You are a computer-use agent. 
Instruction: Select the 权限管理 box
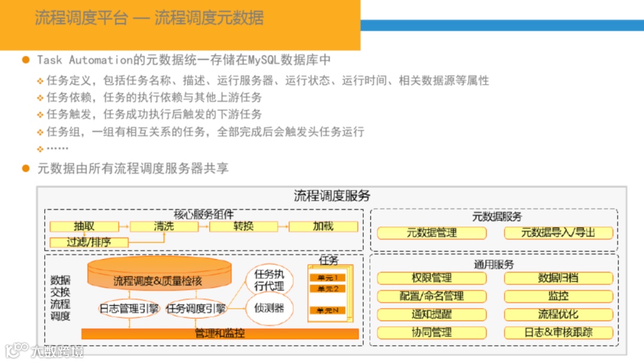[x=432, y=278]
